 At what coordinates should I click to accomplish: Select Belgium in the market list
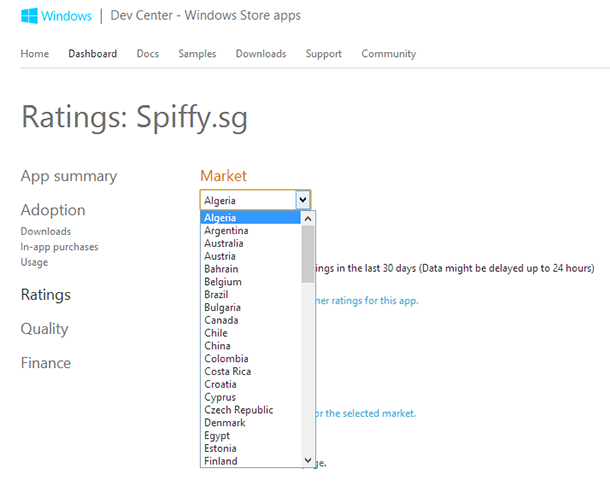[x=251, y=282]
